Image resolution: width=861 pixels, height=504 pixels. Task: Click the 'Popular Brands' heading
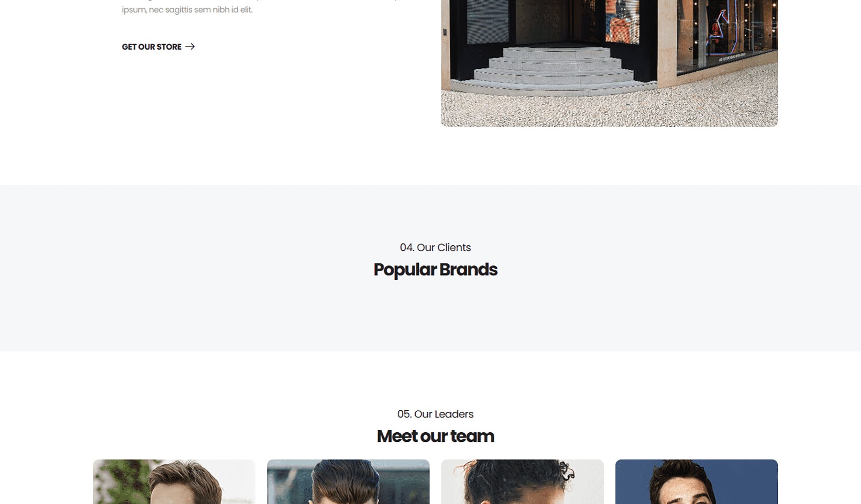click(435, 269)
